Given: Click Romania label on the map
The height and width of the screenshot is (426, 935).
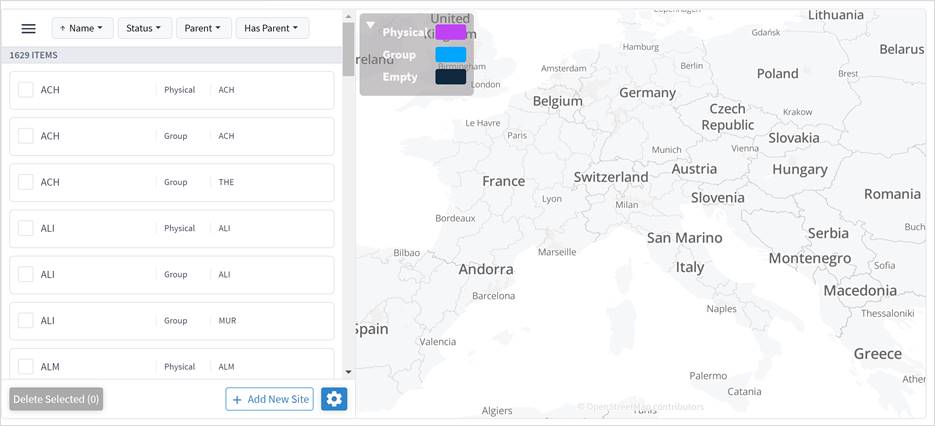Looking at the screenshot, I should [x=892, y=194].
